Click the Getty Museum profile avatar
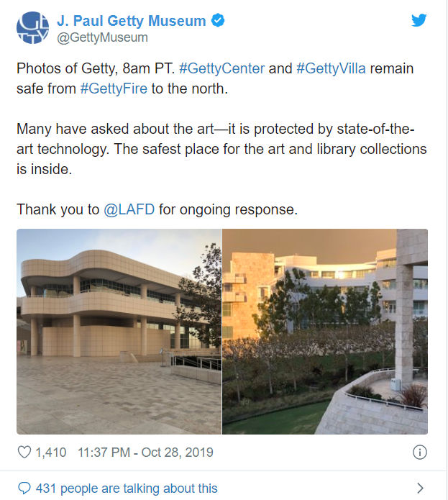 (x=34, y=28)
